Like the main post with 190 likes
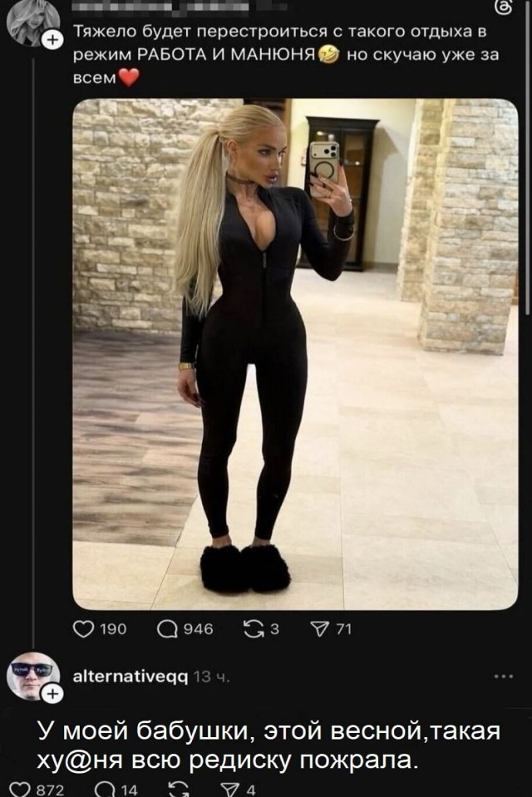 pyautogui.click(x=83, y=629)
